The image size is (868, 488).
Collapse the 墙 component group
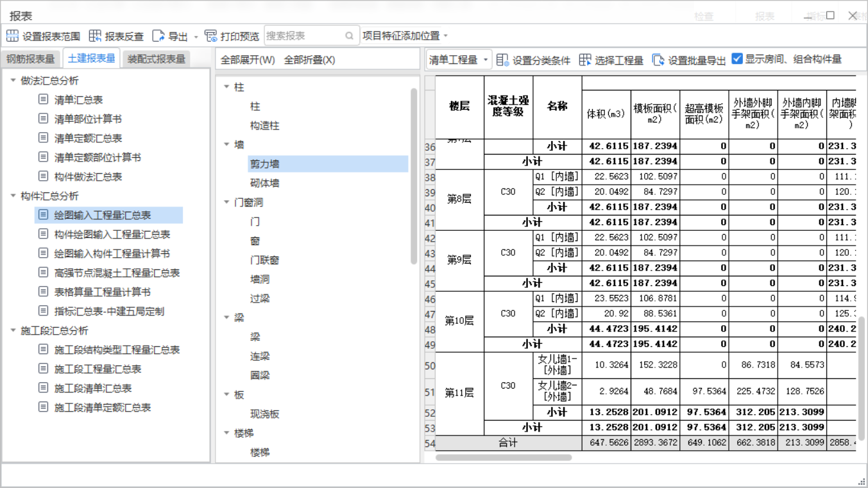pos(226,144)
